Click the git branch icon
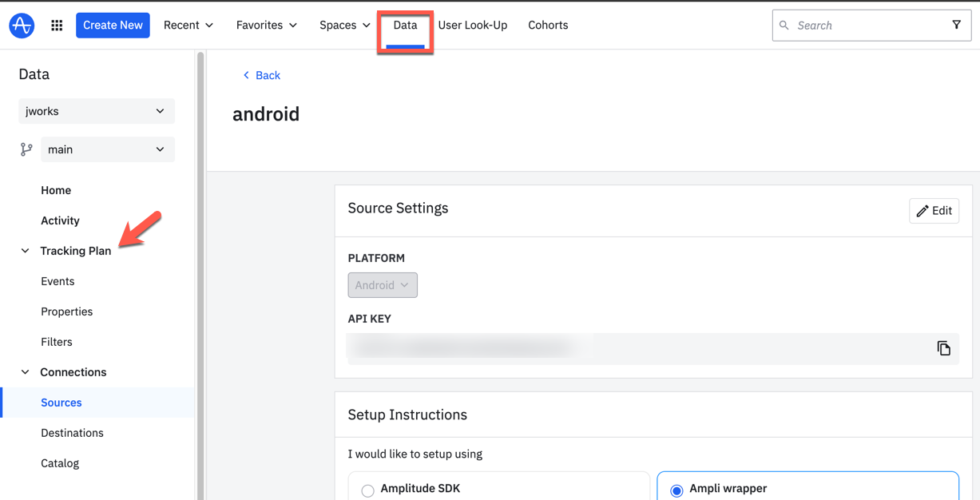Viewport: 980px width, 500px height. tap(26, 149)
